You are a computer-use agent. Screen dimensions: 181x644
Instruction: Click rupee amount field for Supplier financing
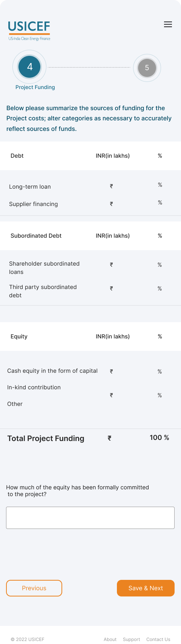point(111,204)
